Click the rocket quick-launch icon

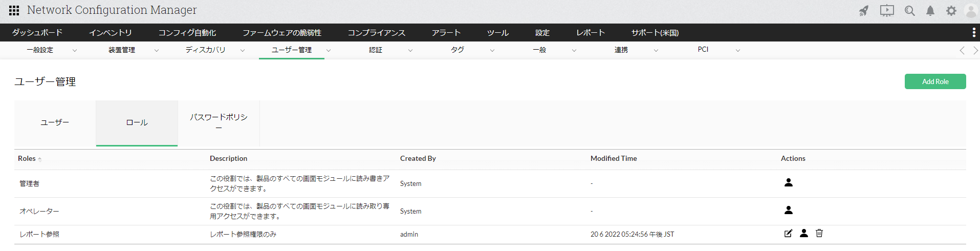(864, 11)
